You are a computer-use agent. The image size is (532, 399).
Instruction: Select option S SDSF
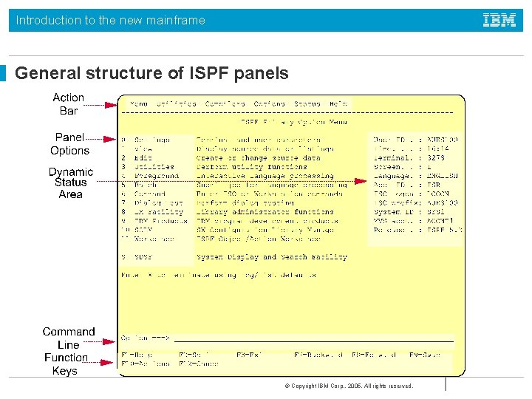[137, 257]
